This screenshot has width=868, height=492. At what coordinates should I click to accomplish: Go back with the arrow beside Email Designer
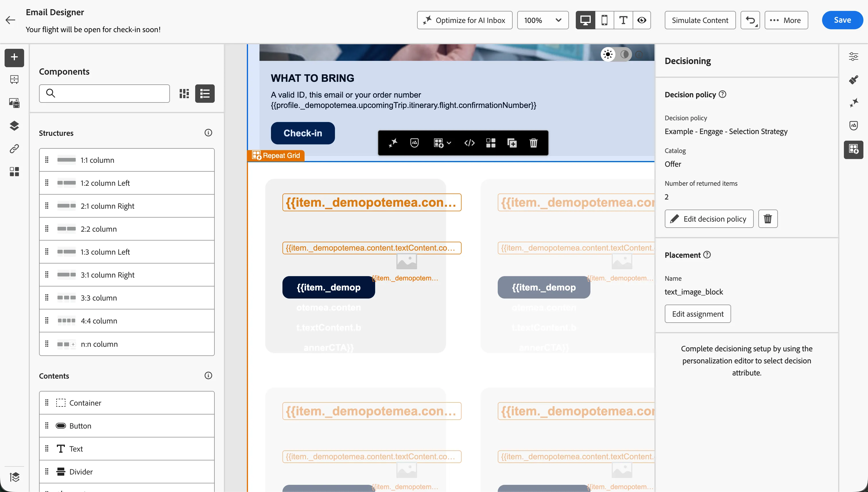[x=10, y=20]
